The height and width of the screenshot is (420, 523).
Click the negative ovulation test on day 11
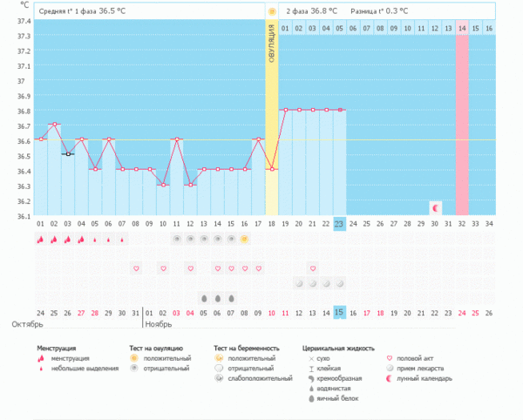tap(177, 239)
